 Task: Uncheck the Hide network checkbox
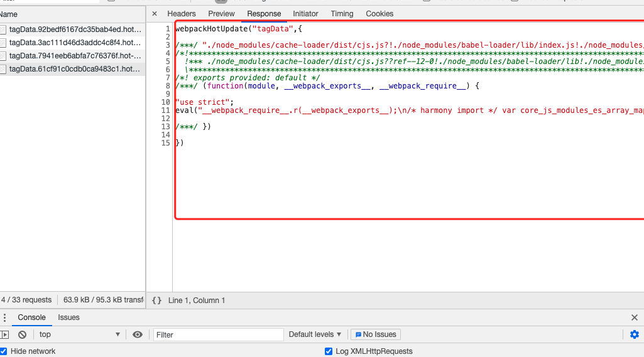[4, 351]
